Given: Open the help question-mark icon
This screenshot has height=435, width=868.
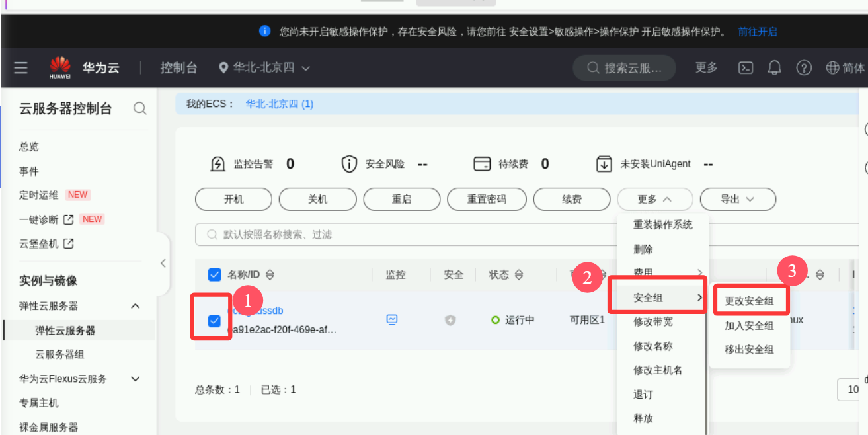Looking at the screenshot, I should pos(804,67).
